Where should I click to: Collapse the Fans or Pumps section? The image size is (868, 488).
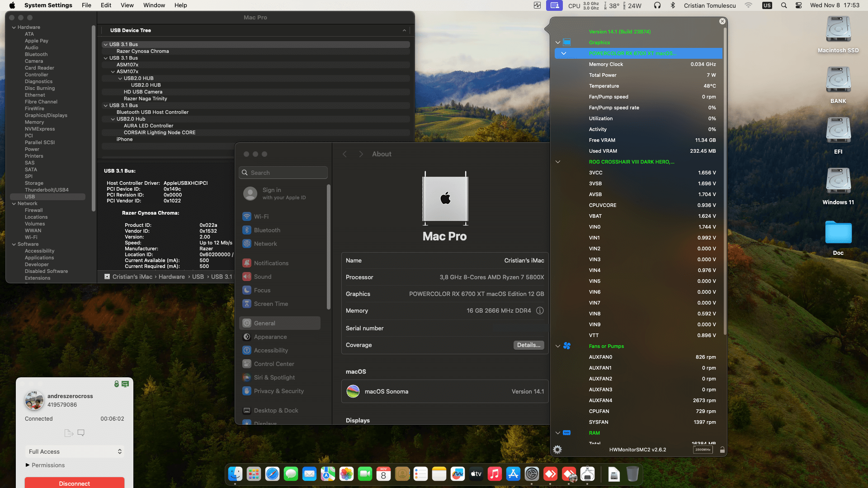pyautogui.click(x=558, y=346)
